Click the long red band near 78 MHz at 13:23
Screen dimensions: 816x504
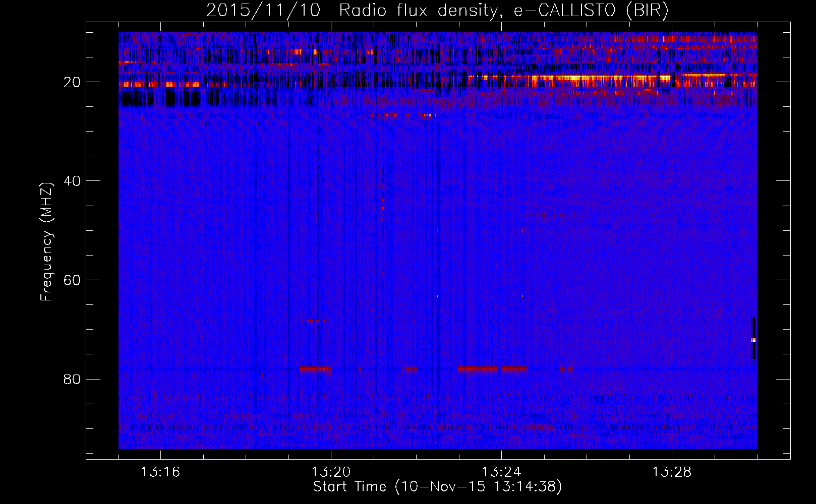pyautogui.click(x=478, y=369)
